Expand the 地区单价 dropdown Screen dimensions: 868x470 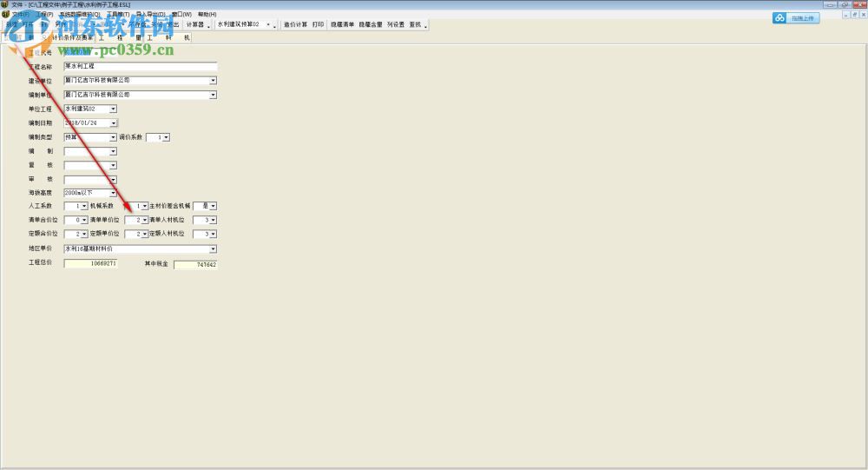214,249
